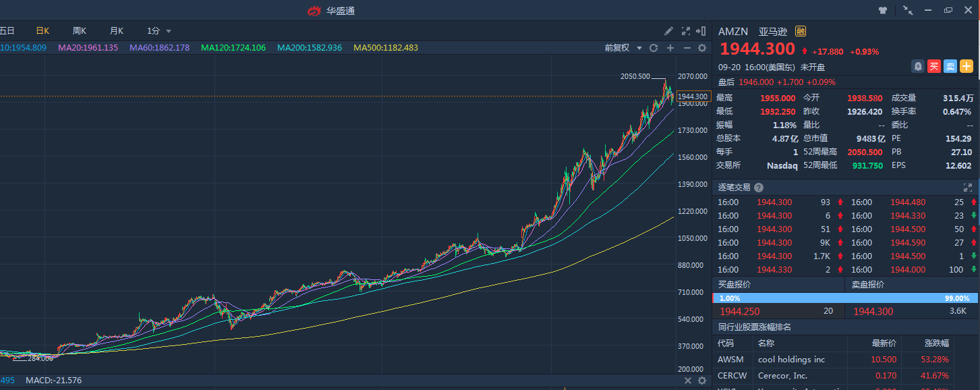Click the bid price 1944.250
Screen dimensions: 980x390
click(739, 312)
